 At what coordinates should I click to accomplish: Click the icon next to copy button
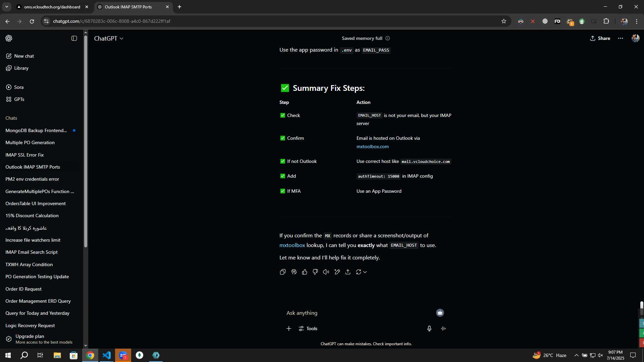pyautogui.click(x=294, y=272)
